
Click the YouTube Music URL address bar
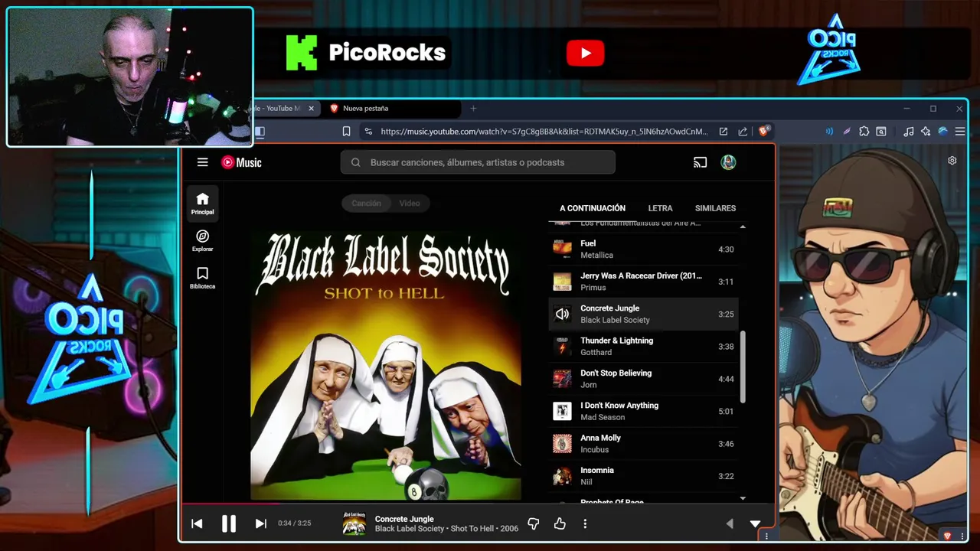(544, 132)
